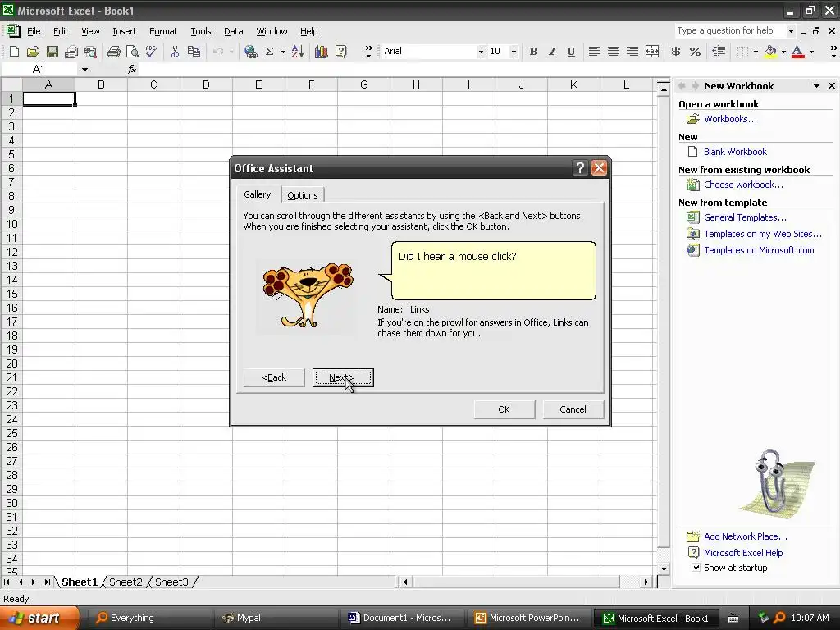The width and height of the screenshot is (840, 630).
Task: Open the Insert menu
Action: click(x=125, y=31)
